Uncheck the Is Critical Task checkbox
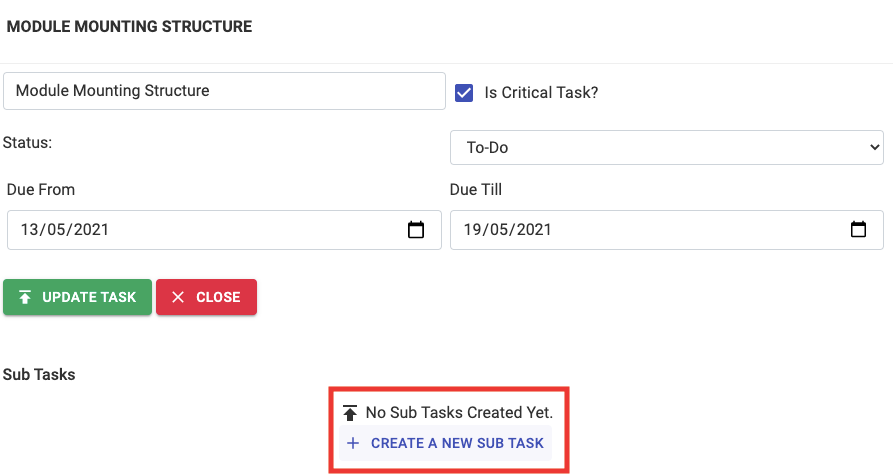Viewport: 893px width, 476px height. [464, 93]
